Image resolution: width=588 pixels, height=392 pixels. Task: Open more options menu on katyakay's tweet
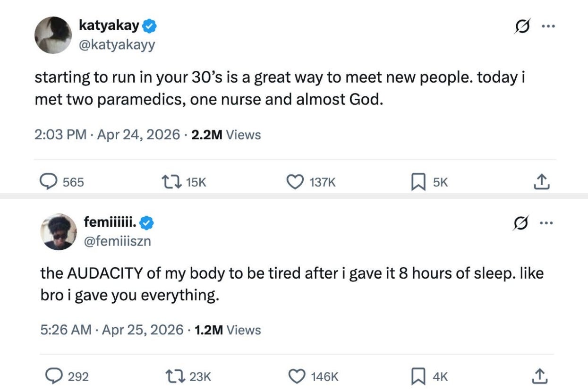click(x=548, y=27)
